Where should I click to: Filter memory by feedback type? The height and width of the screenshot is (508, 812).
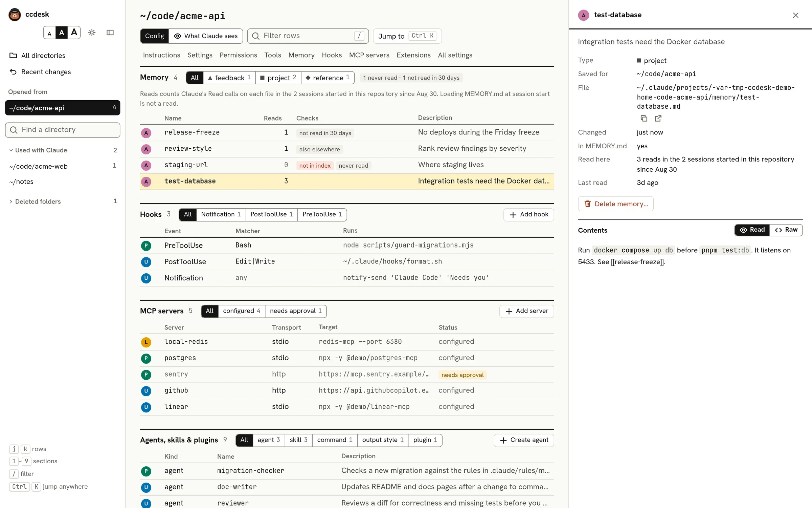[229, 78]
